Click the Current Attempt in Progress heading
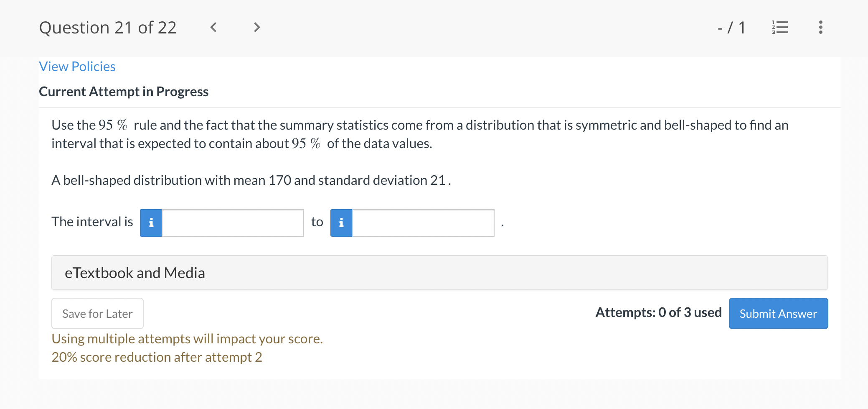 [124, 92]
